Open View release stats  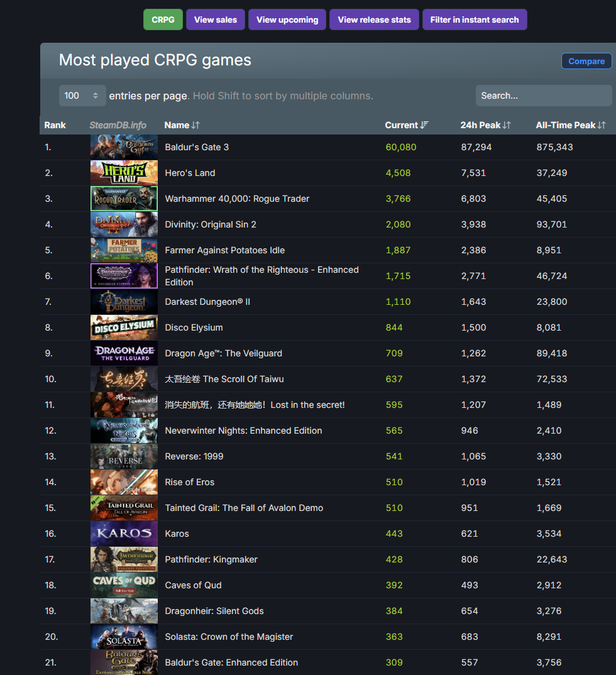coord(374,20)
